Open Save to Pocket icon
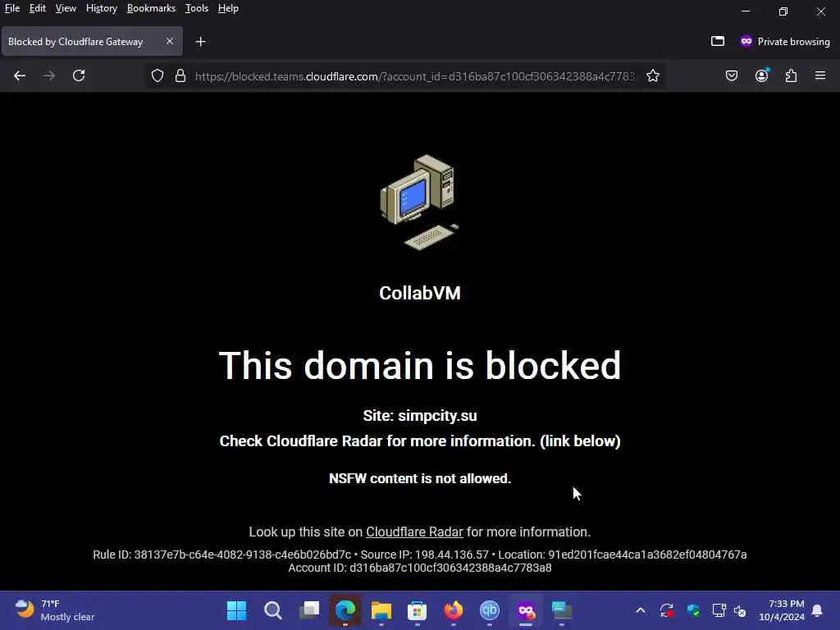The height and width of the screenshot is (630, 840). pyautogui.click(x=731, y=75)
